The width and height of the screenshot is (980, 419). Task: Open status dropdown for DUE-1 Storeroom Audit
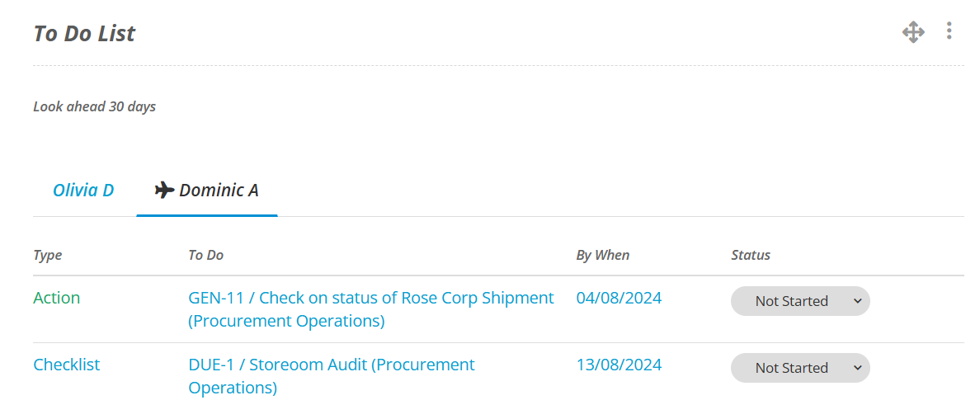coord(800,368)
